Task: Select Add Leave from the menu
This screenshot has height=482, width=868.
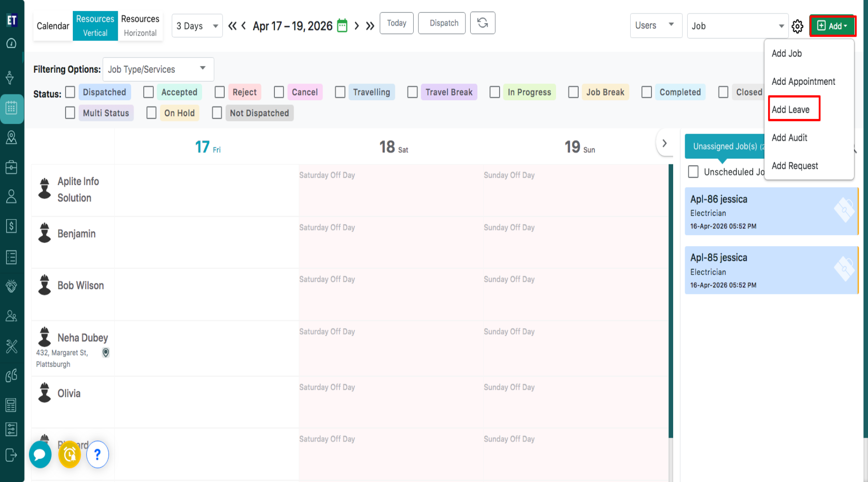Action: (x=791, y=109)
